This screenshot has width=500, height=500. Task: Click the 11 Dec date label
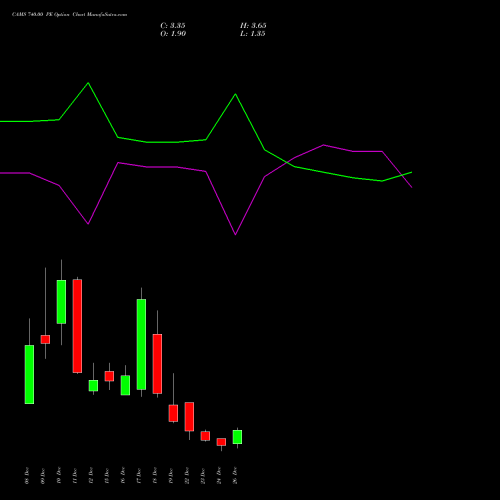75,476
